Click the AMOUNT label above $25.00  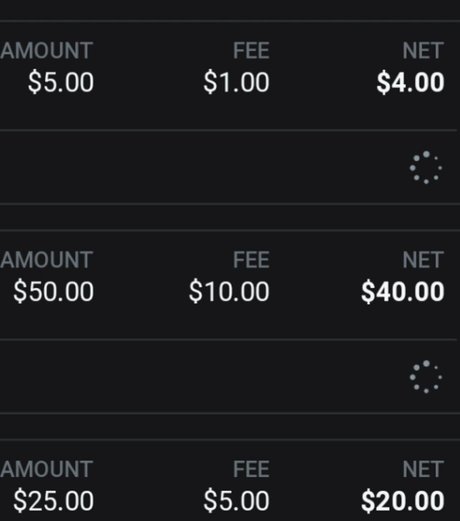coord(46,469)
